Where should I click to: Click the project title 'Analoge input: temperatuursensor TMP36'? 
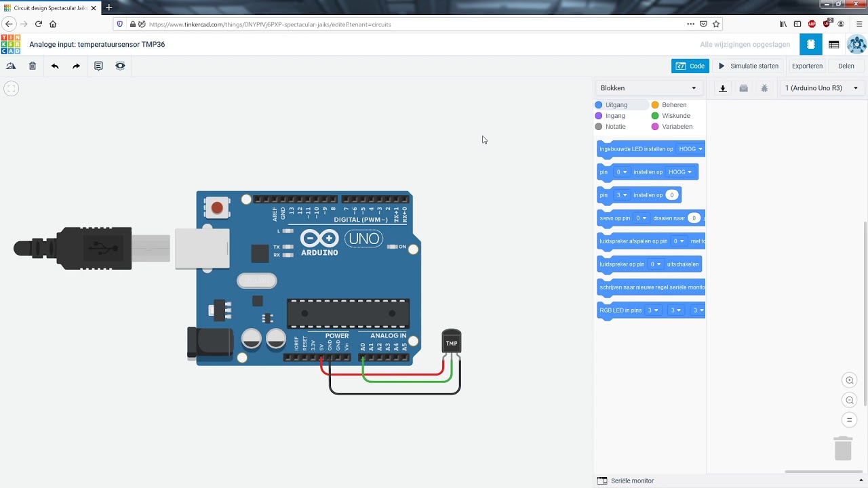tap(97, 45)
